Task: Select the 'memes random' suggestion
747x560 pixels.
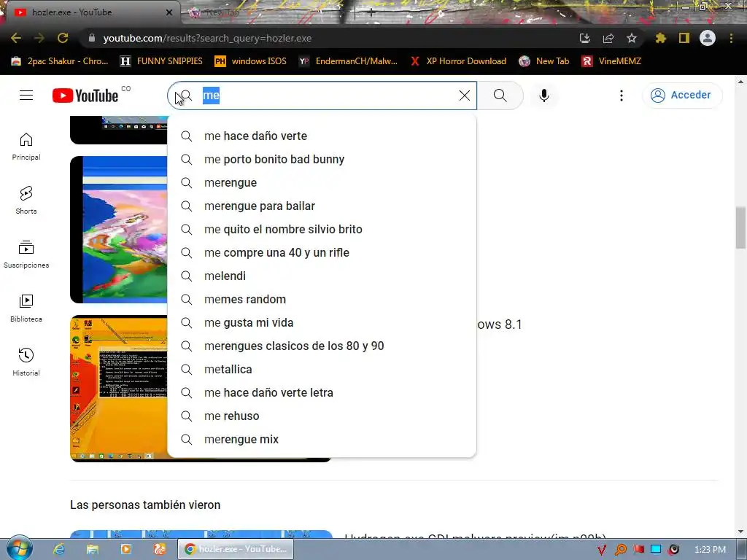Action: pyautogui.click(x=322, y=299)
